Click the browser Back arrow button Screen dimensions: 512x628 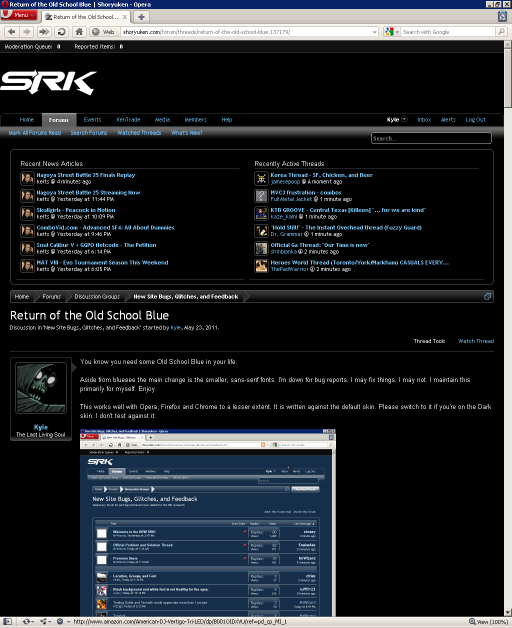click(x=12, y=32)
